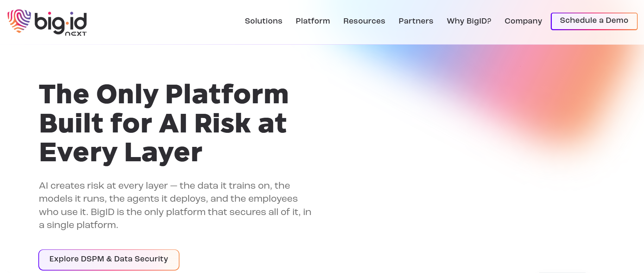Click the paragraph starting "AI creates risk at every layer"

tap(175, 205)
